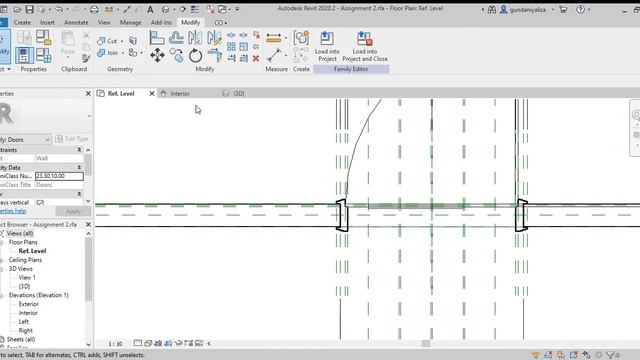Open the Insert ribbon tab

click(47, 22)
